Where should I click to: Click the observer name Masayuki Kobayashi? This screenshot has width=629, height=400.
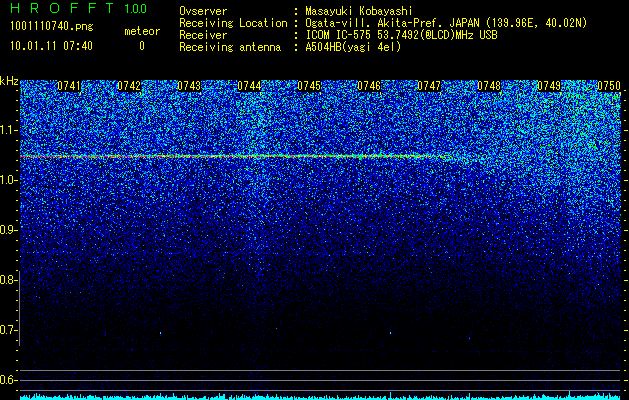359,11
